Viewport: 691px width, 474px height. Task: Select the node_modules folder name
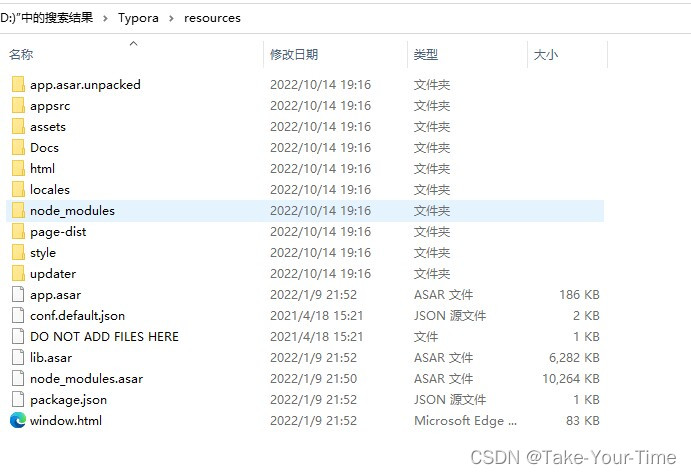tap(72, 211)
